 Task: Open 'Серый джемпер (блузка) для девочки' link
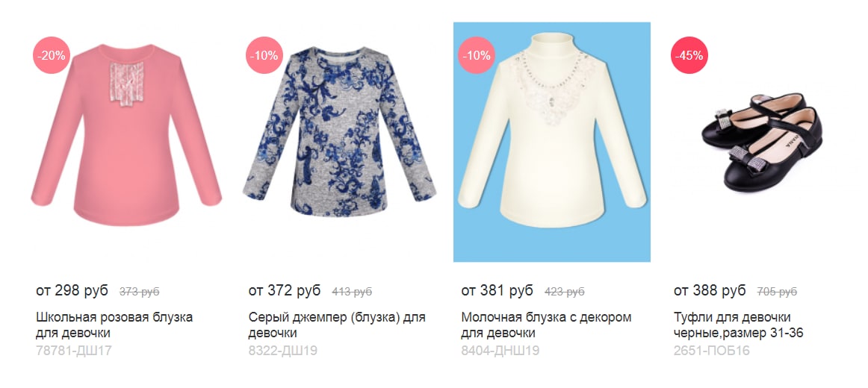coord(337,325)
